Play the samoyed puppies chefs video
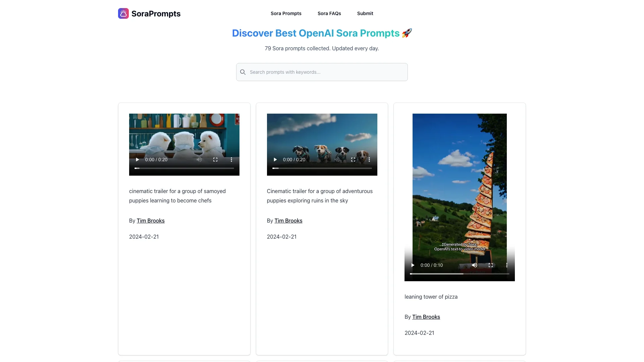Viewport: 644px width, 362px height. pyautogui.click(x=137, y=160)
